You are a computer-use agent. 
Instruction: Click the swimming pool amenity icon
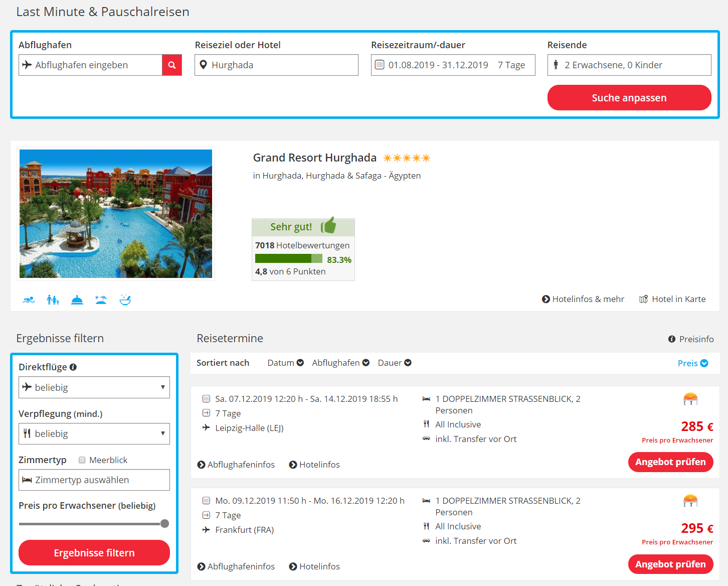tap(29, 300)
